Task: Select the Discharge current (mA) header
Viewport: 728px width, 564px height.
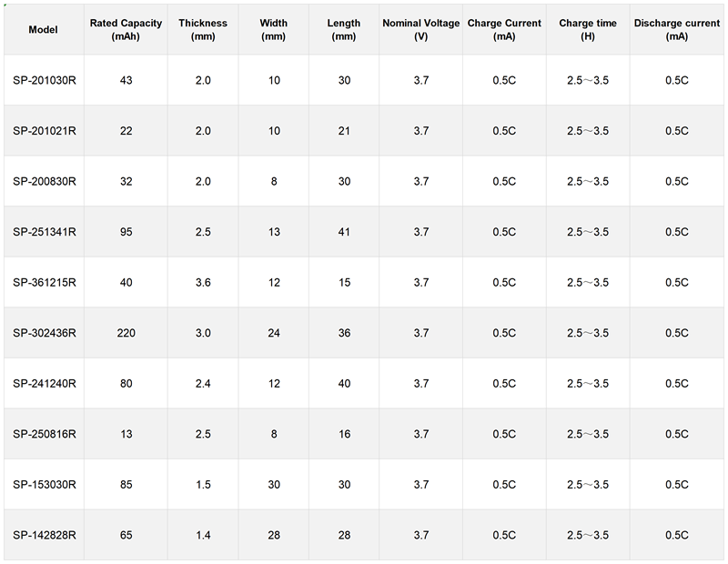Action: [676, 30]
